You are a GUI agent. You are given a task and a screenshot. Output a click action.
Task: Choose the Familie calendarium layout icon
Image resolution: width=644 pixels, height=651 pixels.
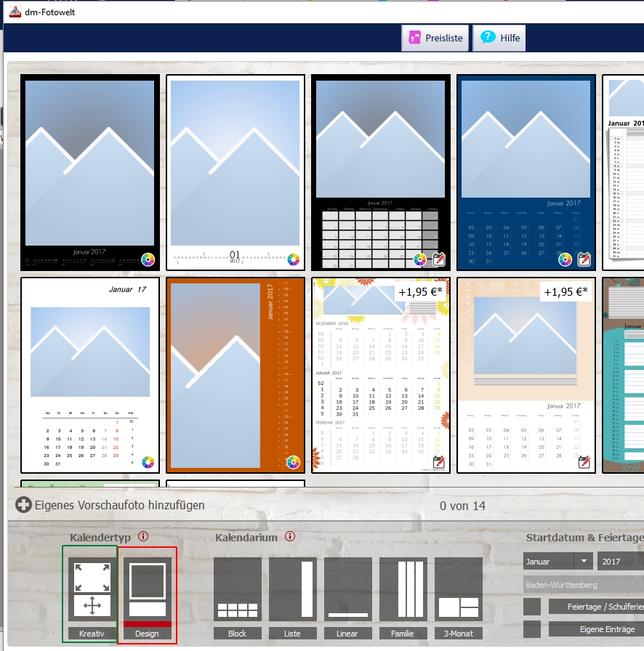403,589
